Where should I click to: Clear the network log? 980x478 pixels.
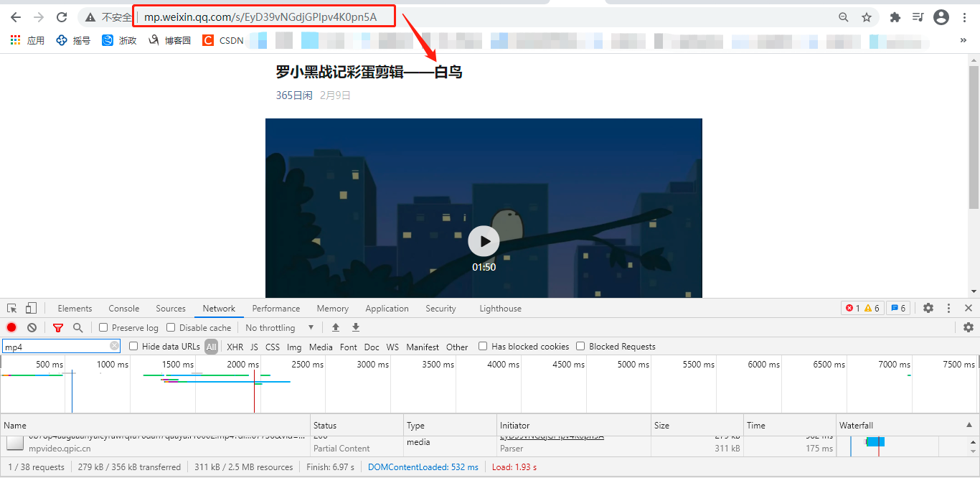click(x=32, y=327)
